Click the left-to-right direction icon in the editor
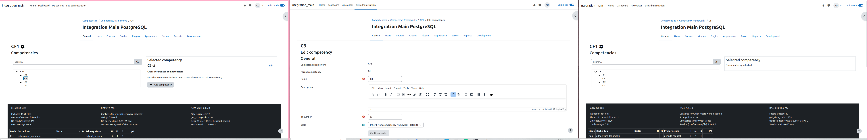The width and height of the screenshot is (868, 140). (453, 95)
